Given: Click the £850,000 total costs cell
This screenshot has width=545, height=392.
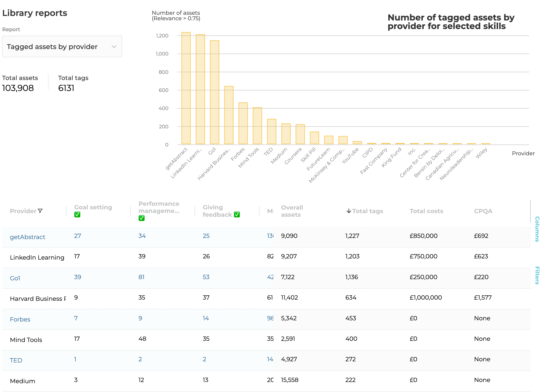Looking at the screenshot, I should pos(424,236).
